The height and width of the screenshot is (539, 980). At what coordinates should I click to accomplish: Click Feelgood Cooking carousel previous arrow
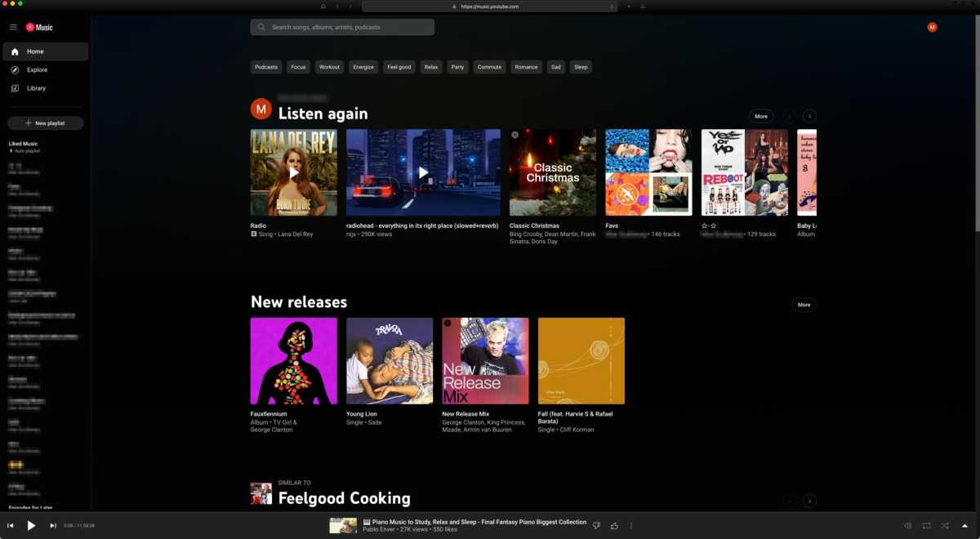pyautogui.click(x=790, y=501)
